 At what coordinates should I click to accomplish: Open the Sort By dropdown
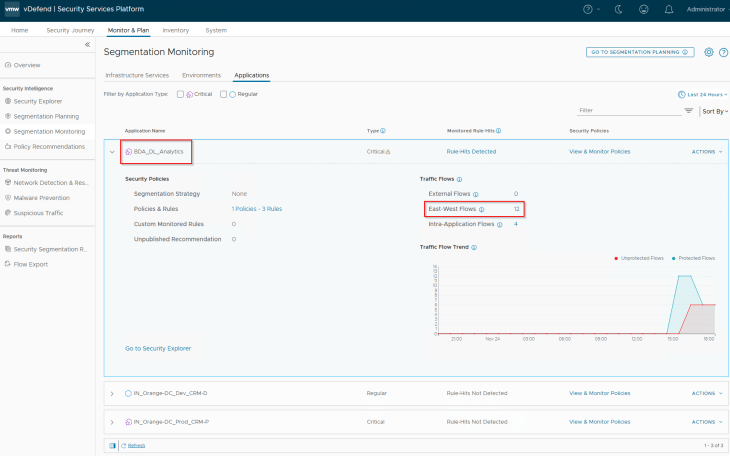(x=713, y=111)
